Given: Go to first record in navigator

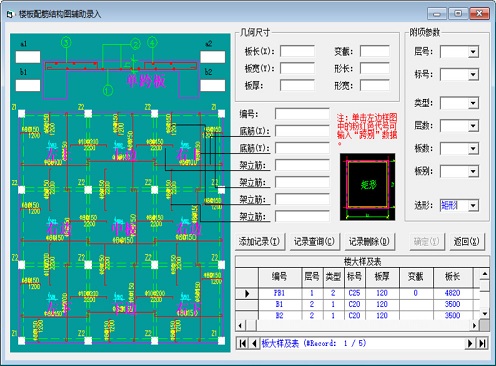Looking at the screenshot, I should [243, 343].
